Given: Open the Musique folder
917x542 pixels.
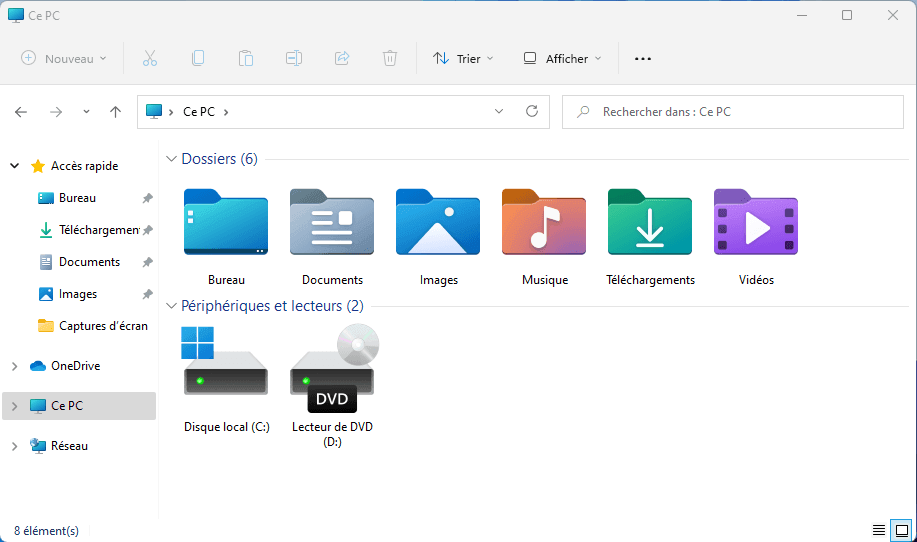Looking at the screenshot, I should [544, 236].
